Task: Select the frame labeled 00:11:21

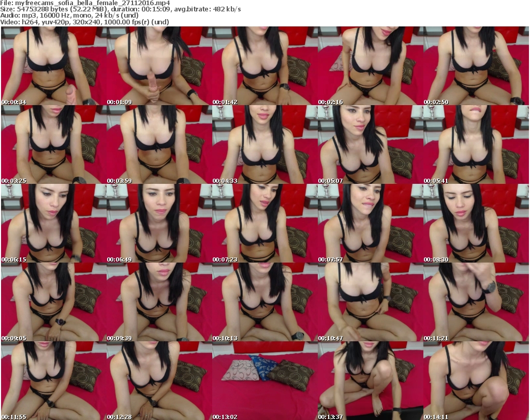Action: pyautogui.click(x=476, y=302)
